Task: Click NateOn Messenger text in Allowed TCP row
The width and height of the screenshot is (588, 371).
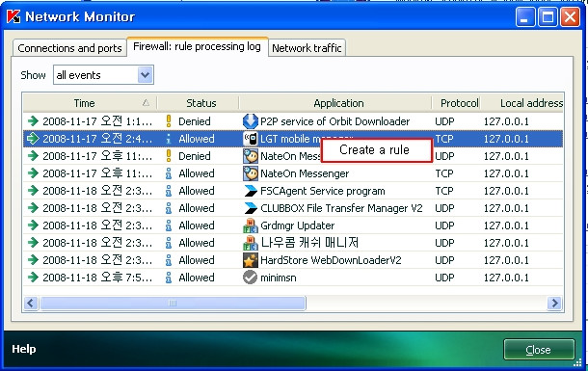Action: coord(305,173)
